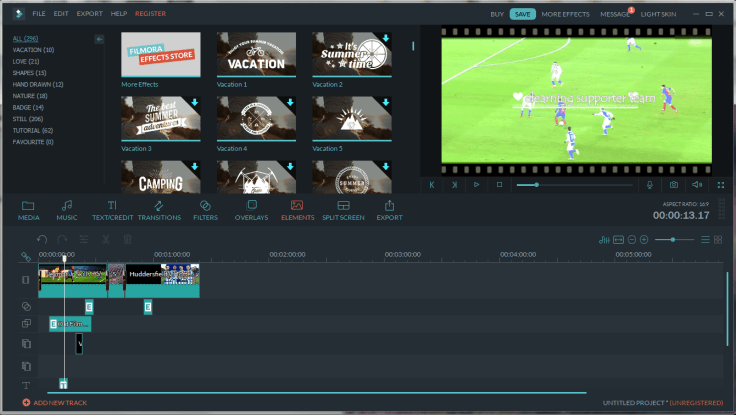Toggle the filter track icon
This screenshot has height=415, width=736.
26,307
